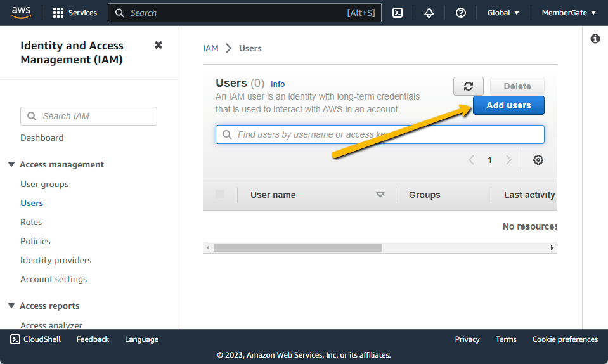Open the Services grid menu
This screenshot has width=608, height=364.
(75, 13)
